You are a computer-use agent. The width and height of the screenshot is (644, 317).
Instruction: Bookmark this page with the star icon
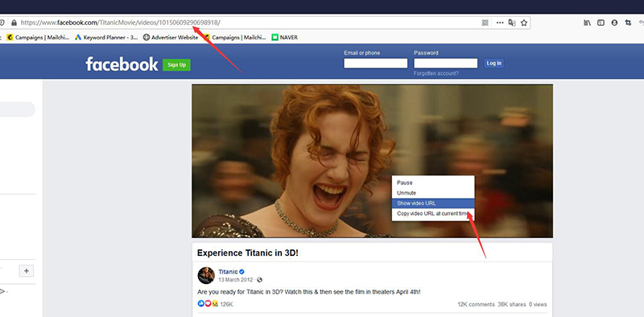coord(524,23)
